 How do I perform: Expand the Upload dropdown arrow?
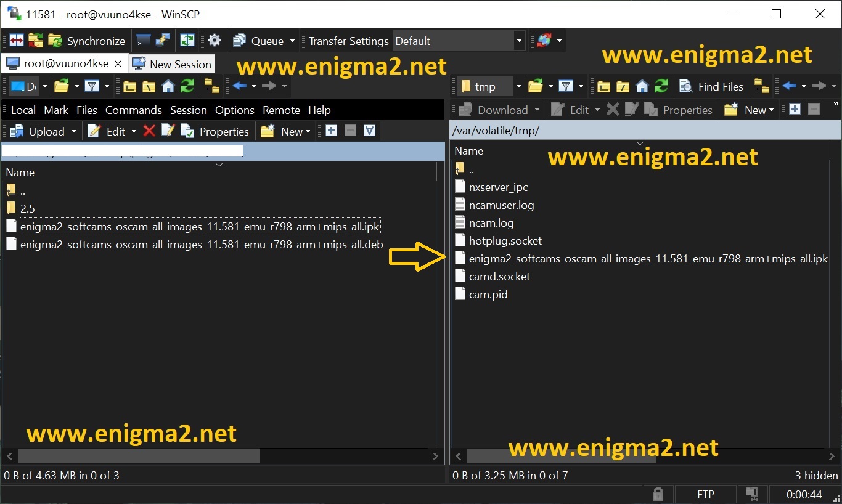click(73, 131)
